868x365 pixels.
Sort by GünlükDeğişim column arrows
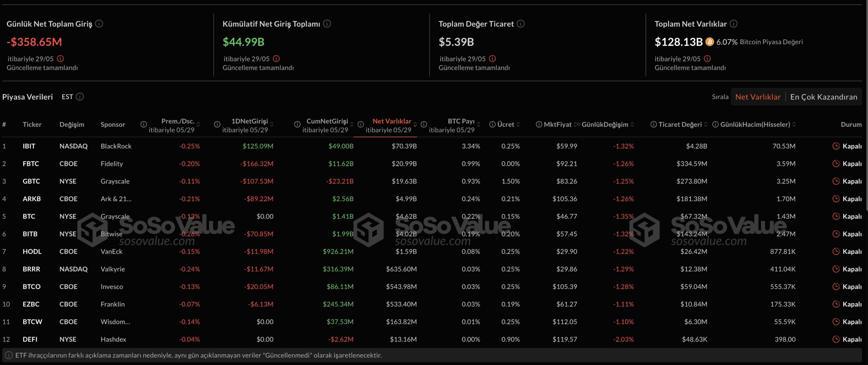coord(632,124)
